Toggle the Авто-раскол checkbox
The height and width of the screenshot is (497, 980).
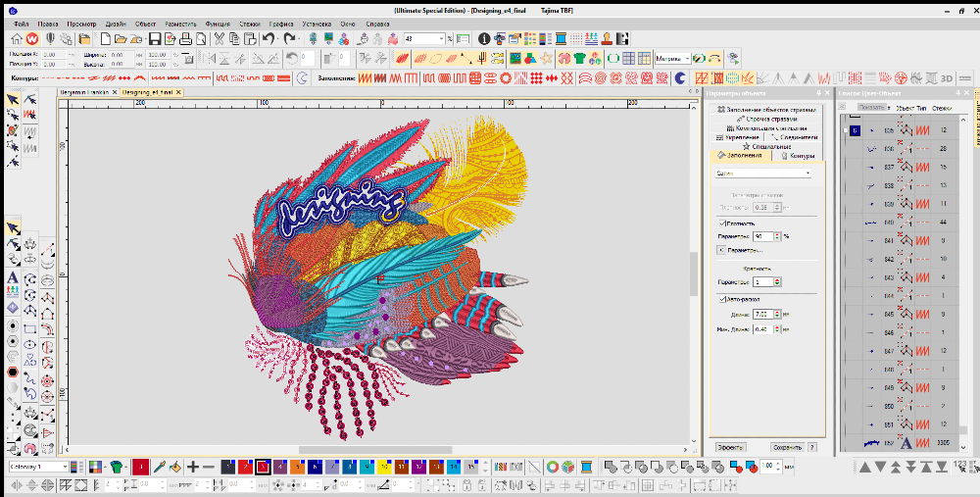pos(722,299)
